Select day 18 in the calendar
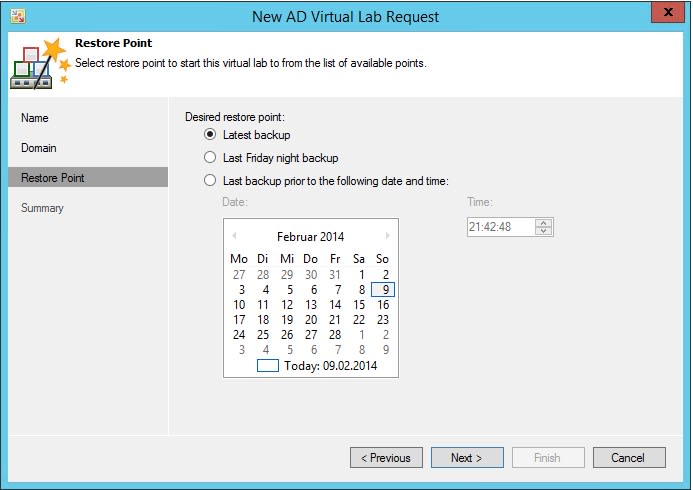Image resolution: width=693 pixels, height=490 pixels. (x=263, y=320)
